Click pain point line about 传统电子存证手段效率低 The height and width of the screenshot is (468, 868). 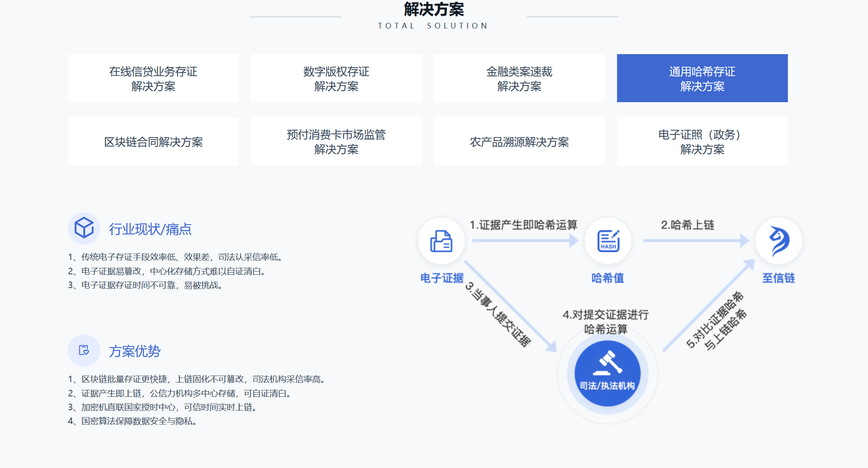pos(175,257)
